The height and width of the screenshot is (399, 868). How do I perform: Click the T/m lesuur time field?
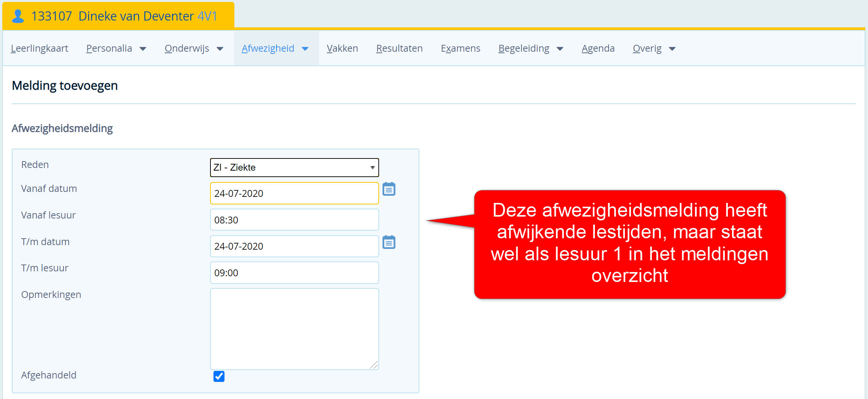click(294, 273)
